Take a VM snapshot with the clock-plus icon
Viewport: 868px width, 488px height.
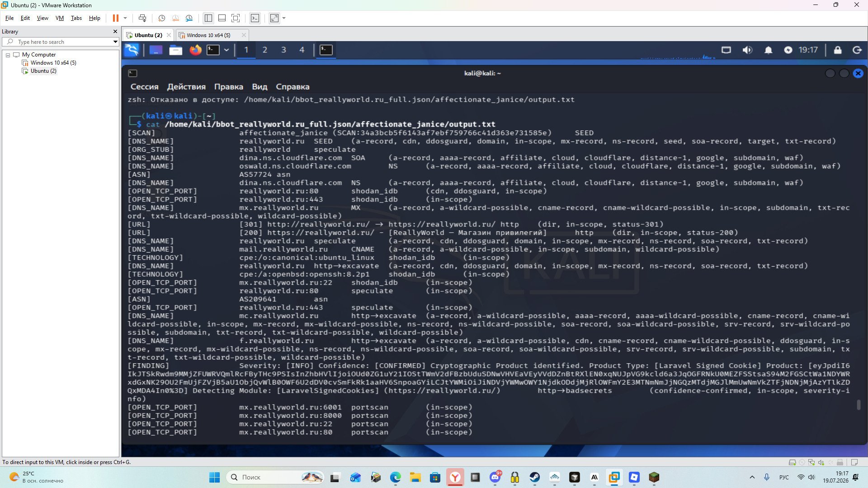pos(161,18)
